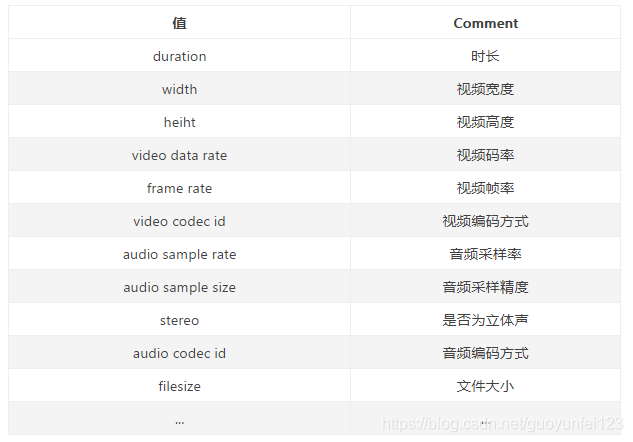Click the video codec id cell
The image size is (633, 442).
(179, 221)
